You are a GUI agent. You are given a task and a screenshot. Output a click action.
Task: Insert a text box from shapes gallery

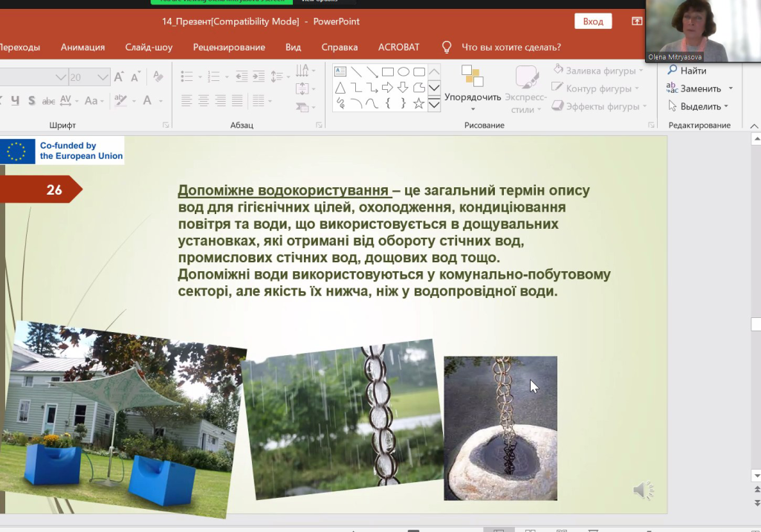tap(340, 72)
